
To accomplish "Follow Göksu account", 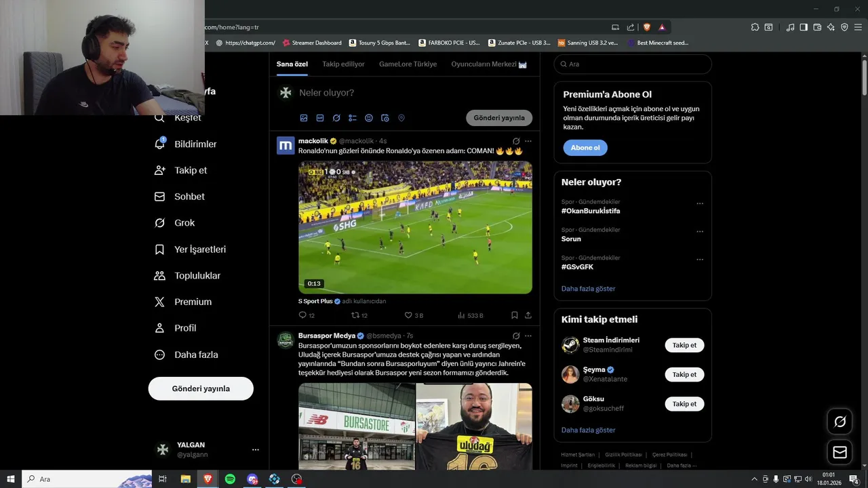I will point(684,403).
